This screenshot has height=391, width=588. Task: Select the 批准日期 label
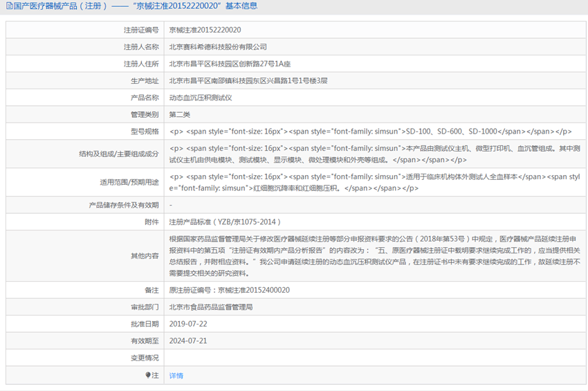pos(145,324)
